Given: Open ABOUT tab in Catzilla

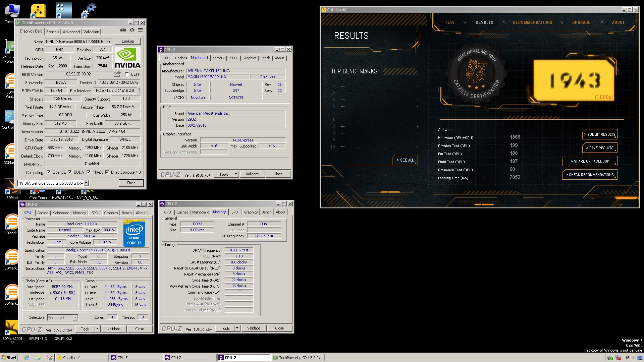Looking at the screenshot, I should (x=618, y=22).
